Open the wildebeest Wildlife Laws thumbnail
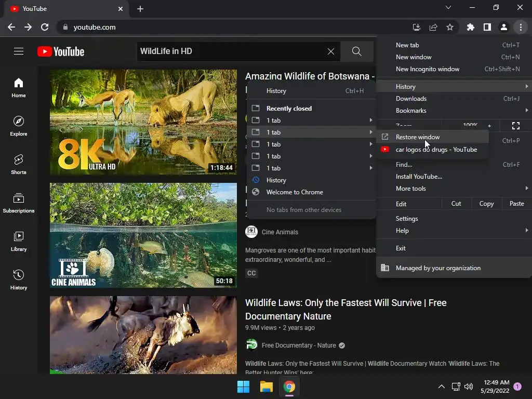 click(143, 335)
